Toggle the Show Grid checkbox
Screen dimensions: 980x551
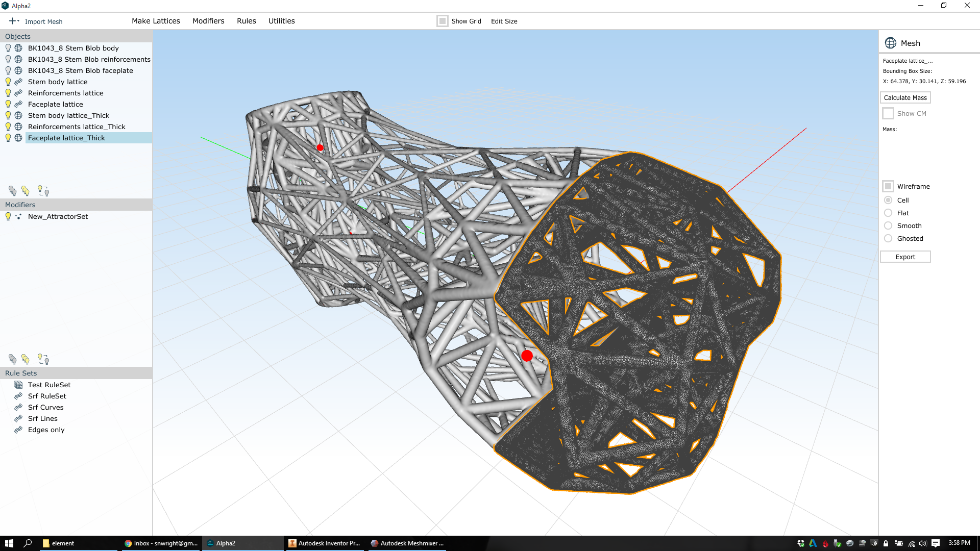click(x=442, y=21)
